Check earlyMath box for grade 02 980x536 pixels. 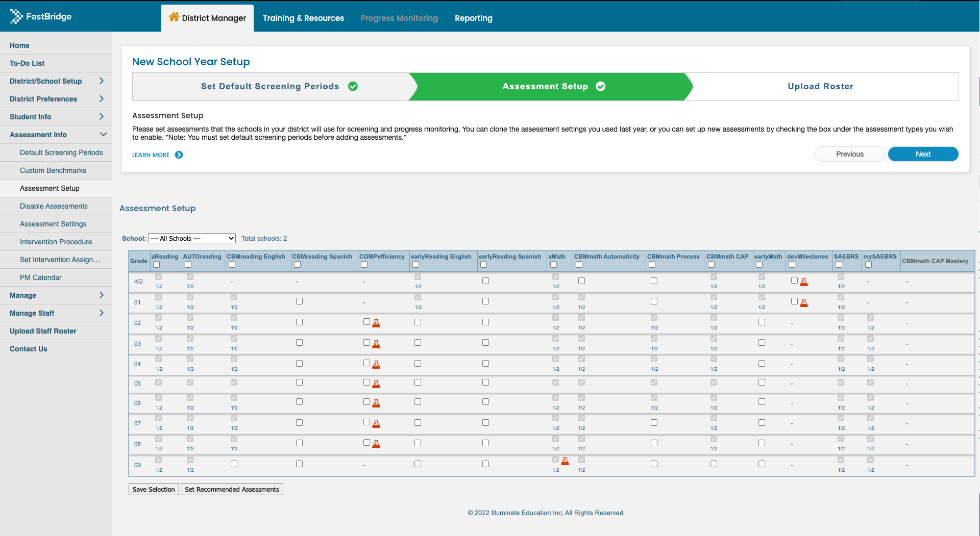pos(762,322)
